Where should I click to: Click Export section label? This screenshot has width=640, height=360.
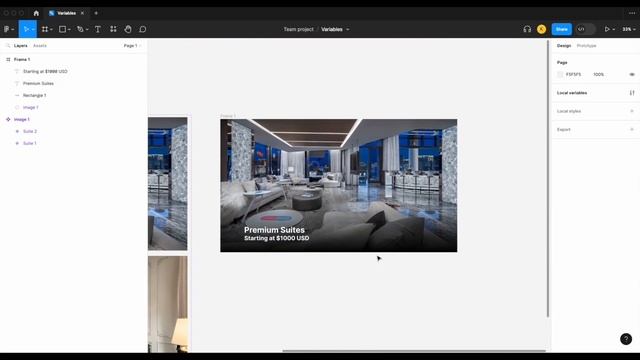[564, 129]
